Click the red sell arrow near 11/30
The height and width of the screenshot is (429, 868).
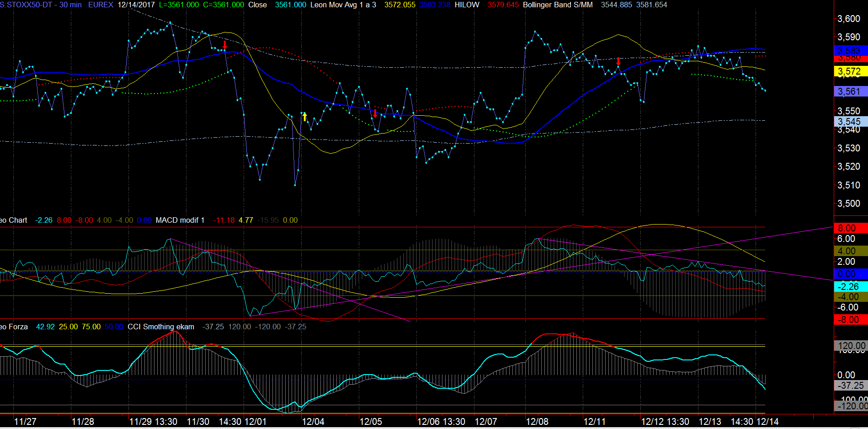[x=225, y=45]
